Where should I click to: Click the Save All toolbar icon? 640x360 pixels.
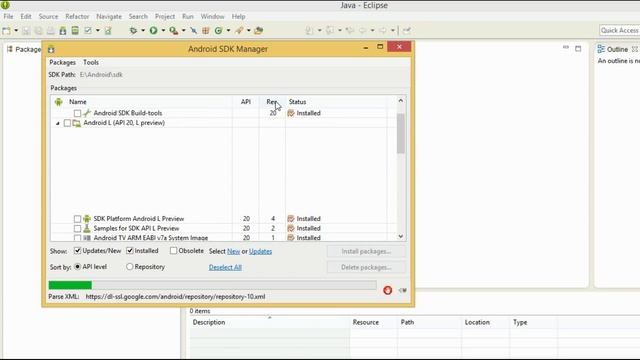(x=38, y=31)
